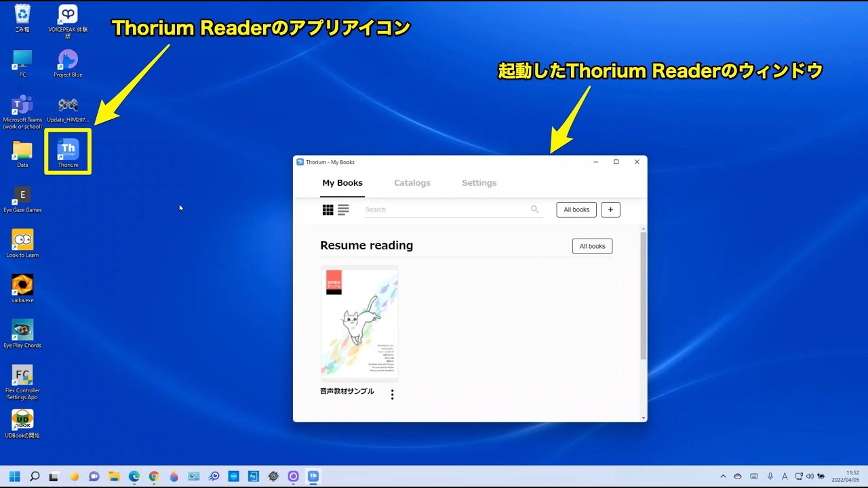Select the valka.exe desktop icon
This screenshot has height=488, width=868.
click(x=22, y=289)
